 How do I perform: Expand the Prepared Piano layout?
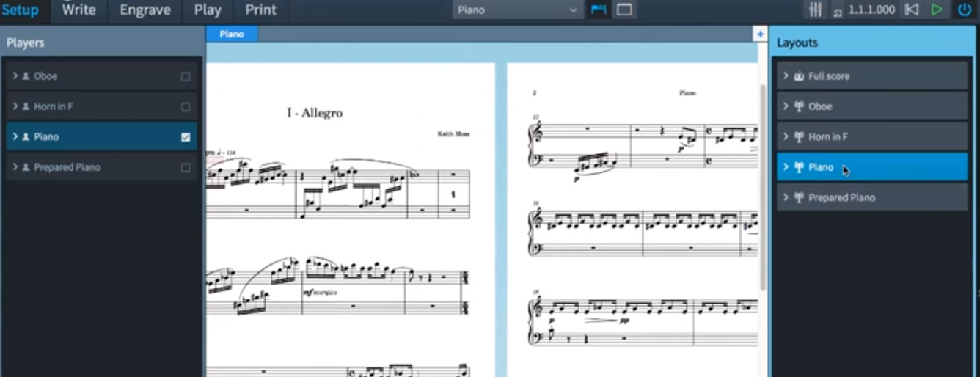[x=786, y=197]
